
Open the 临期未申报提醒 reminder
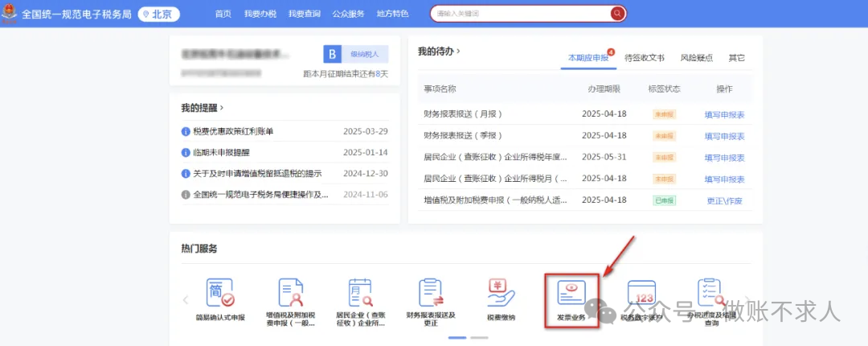[222, 153]
